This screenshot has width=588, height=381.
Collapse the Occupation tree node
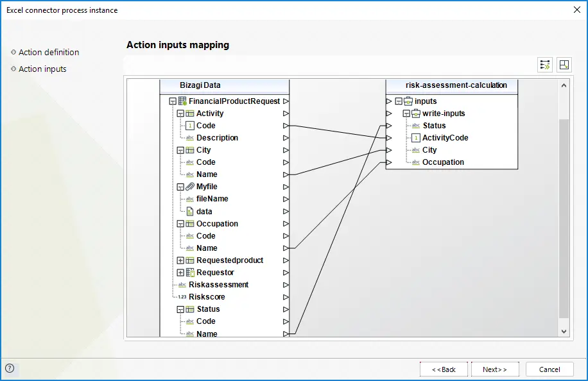tap(180, 224)
